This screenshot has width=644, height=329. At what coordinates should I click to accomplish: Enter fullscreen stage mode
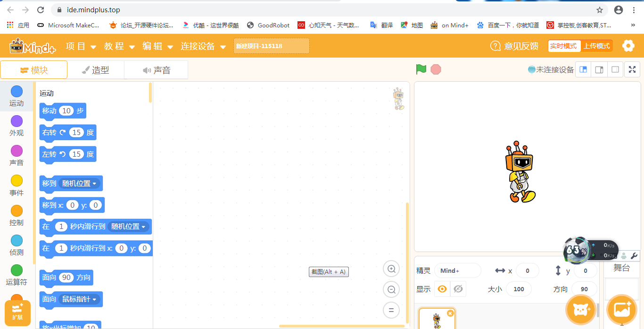click(632, 69)
